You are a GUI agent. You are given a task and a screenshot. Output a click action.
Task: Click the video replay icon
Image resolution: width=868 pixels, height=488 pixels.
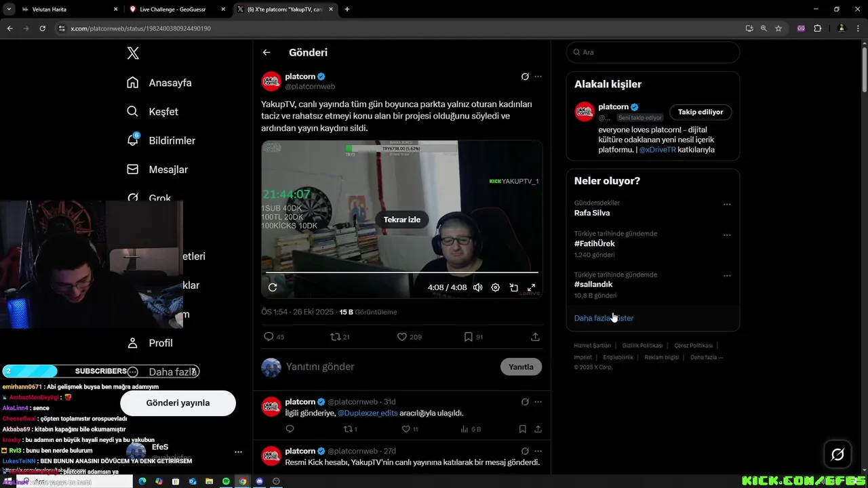pyautogui.click(x=273, y=287)
